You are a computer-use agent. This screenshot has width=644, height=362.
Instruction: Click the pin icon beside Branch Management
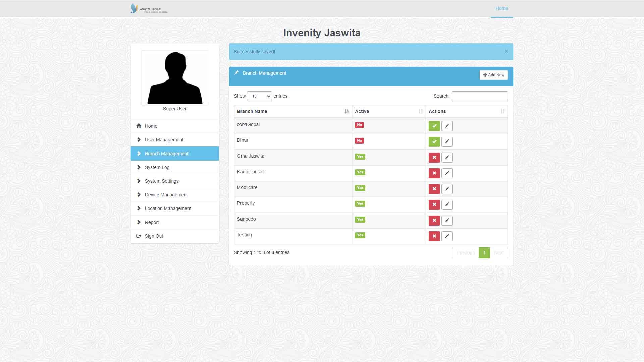pos(236,73)
